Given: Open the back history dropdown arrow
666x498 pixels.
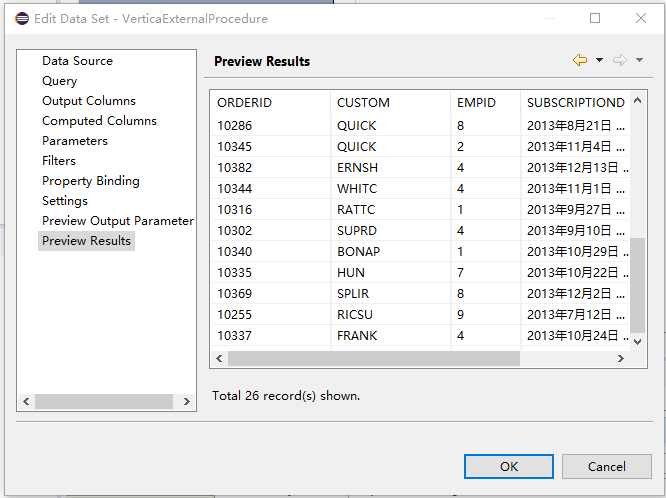Looking at the screenshot, I should 599,61.
